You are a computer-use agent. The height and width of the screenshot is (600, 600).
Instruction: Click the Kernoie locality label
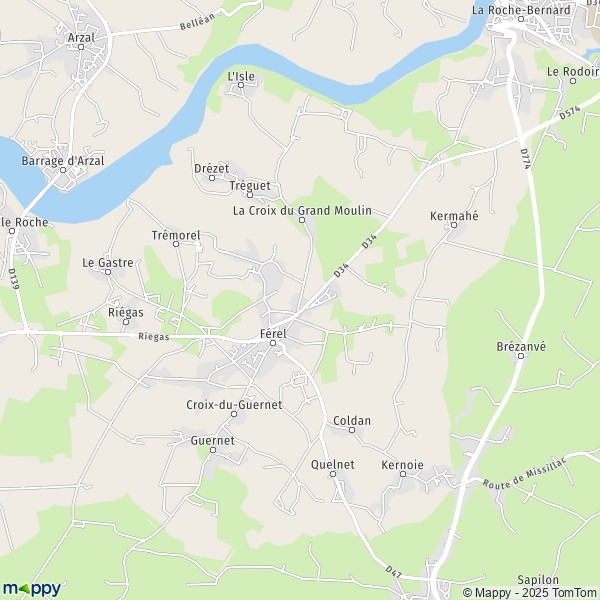click(x=402, y=465)
